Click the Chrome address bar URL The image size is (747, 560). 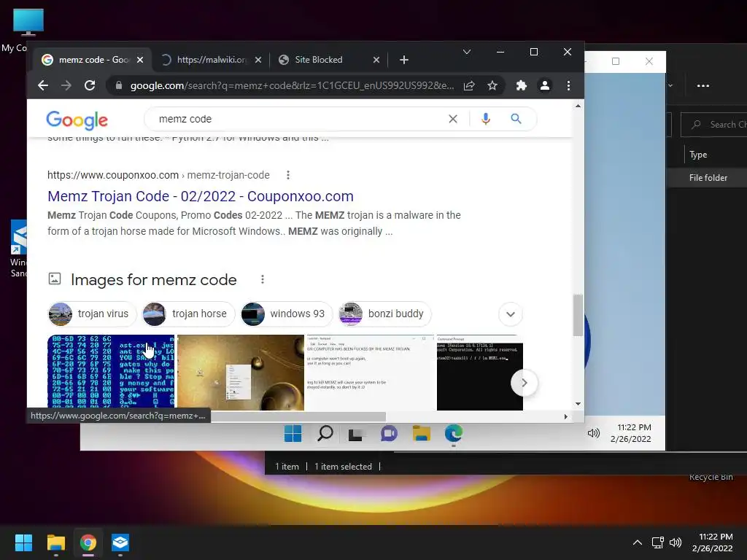pyautogui.click(x=292, y=86)
